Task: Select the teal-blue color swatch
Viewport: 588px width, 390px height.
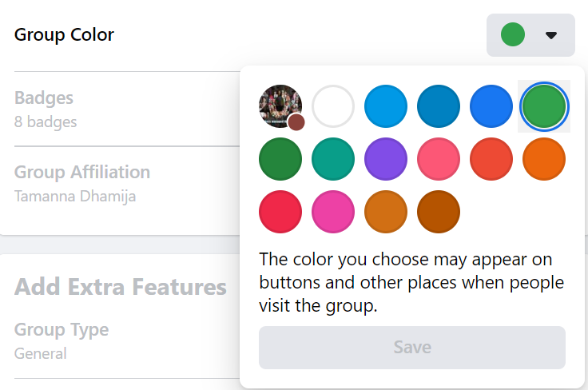Action: pyautogui.click(x=439, y=106)
